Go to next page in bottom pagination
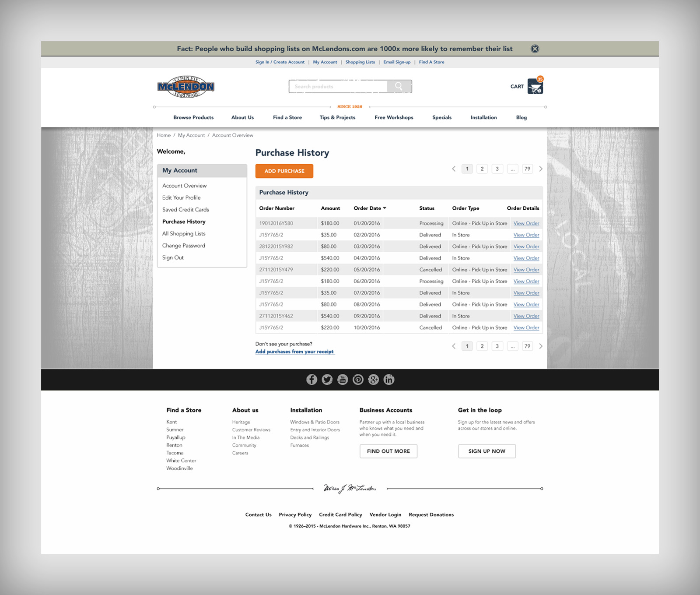700x595 pixels. 541,346
